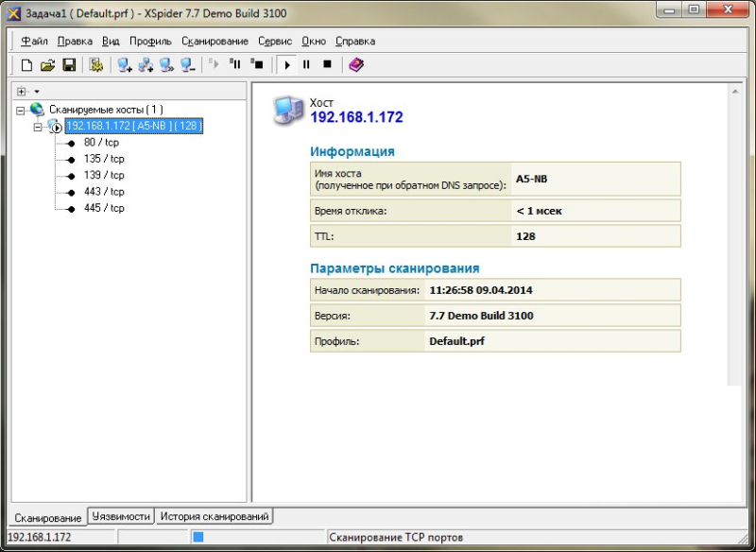The height and width of the screenshot is (552, 756).
Task: Select port 139 / tcp in tree
Action: pos(104,175)
